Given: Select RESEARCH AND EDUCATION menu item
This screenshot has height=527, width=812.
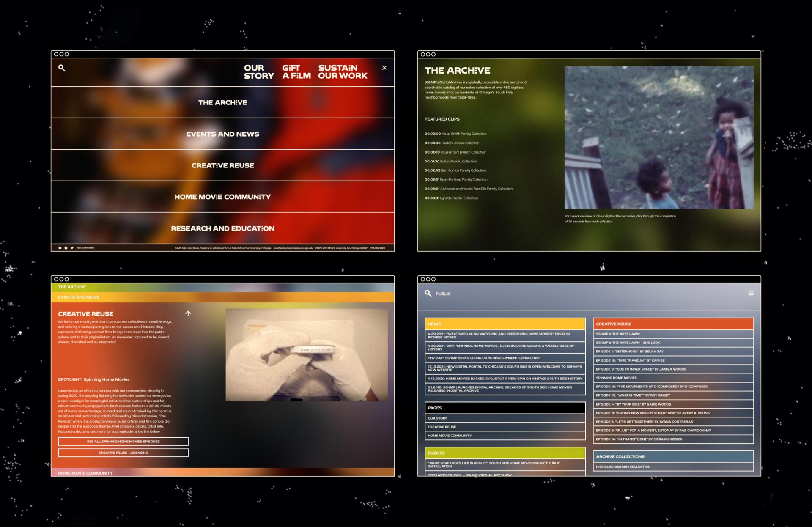Looking at the screenshot, I should click(222, 228).
